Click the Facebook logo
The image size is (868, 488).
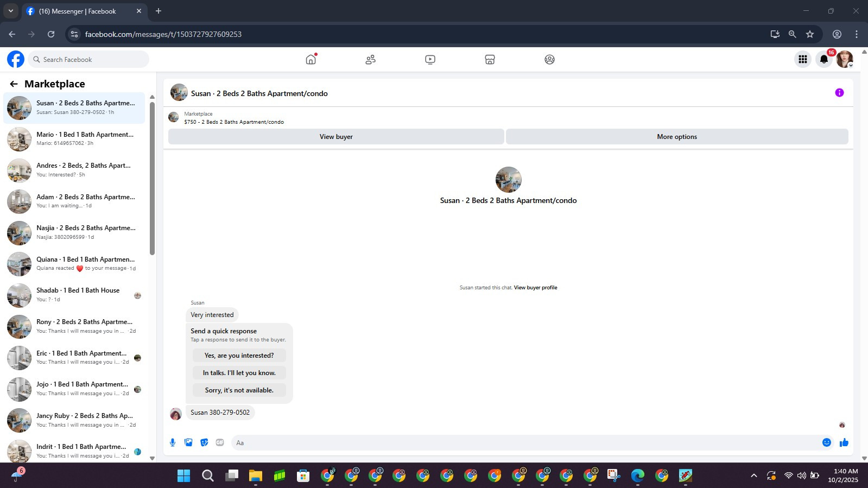tap(16, 59)
